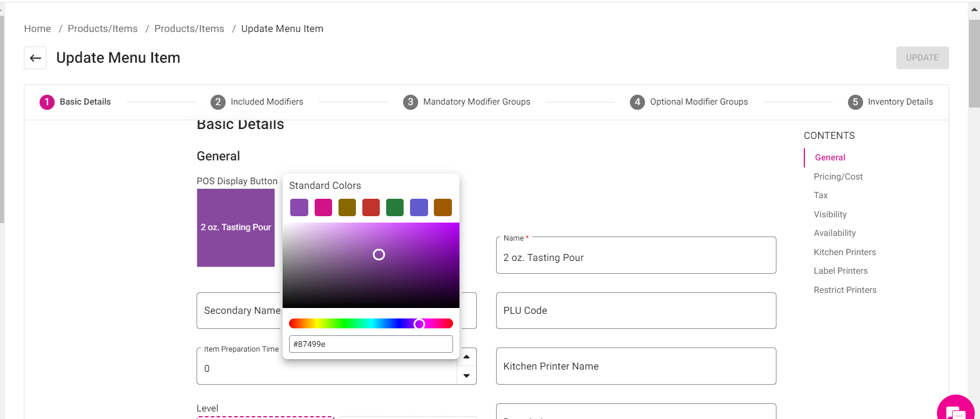Click the step 5 circle icon
Image resolution: width=980 pixels, height=419 pixels.
pos(855,102)
